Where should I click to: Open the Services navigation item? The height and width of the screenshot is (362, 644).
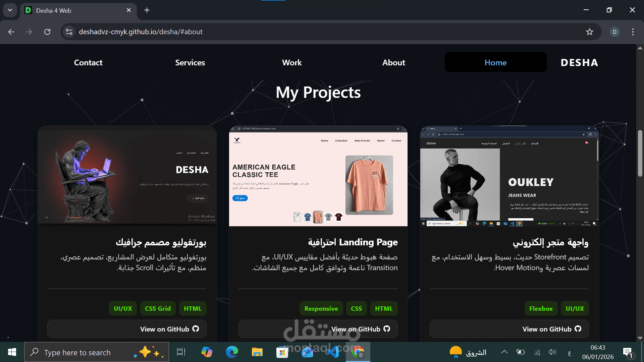pos(190,63)
